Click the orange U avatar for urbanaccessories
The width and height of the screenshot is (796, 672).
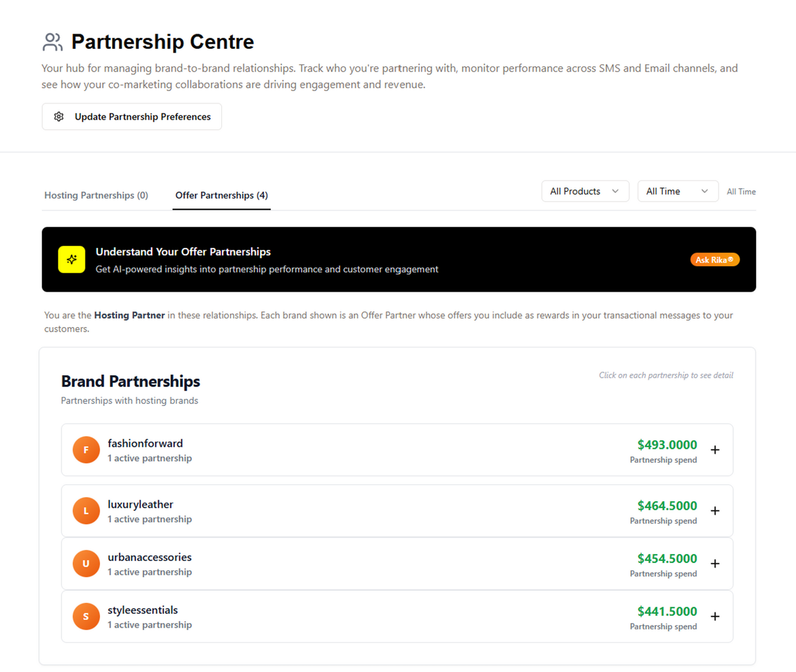[86, 564]
